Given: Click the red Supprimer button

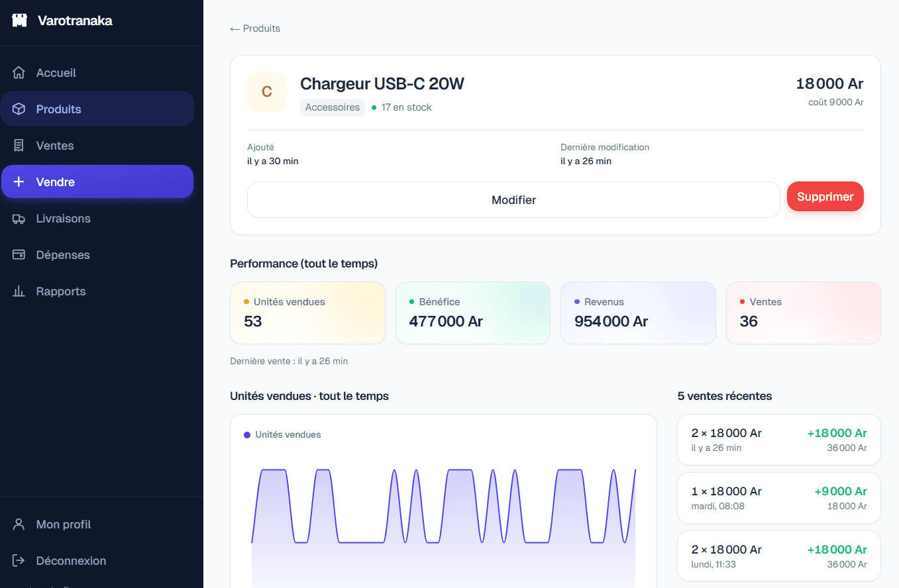Looking at the screenshot, I should pos(825,197).
